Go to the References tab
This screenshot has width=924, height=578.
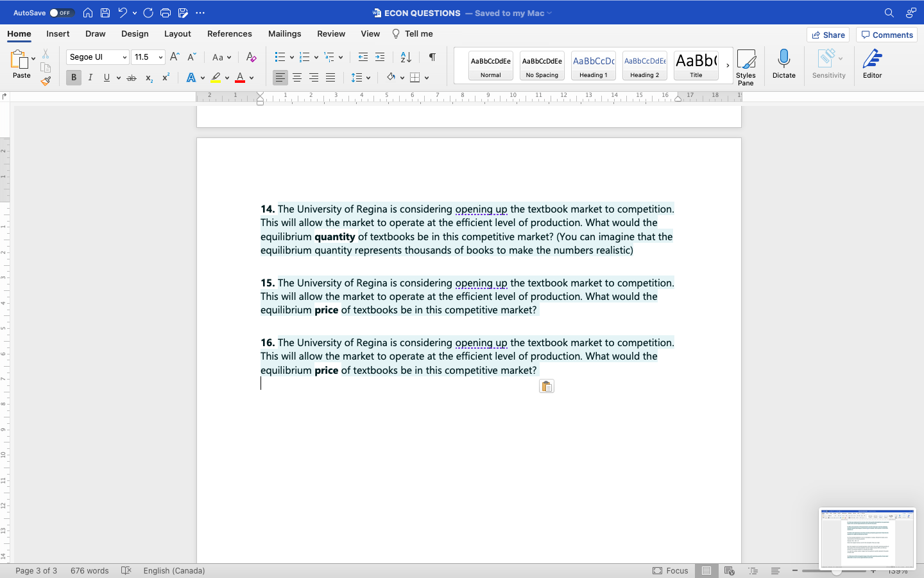230,33
